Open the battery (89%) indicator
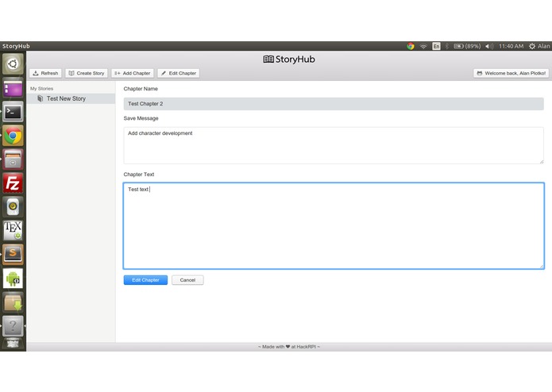Screen dimensions: 552x392 467,46
